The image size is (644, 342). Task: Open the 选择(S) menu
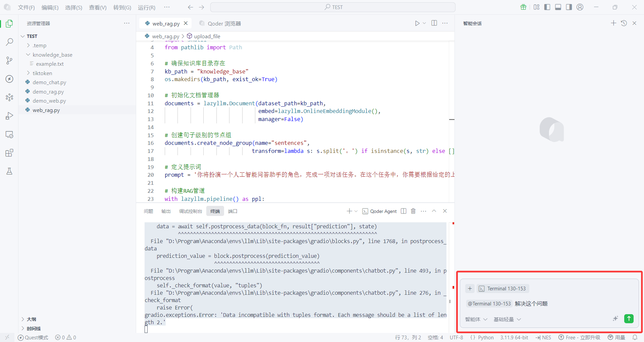pos(73,7)
